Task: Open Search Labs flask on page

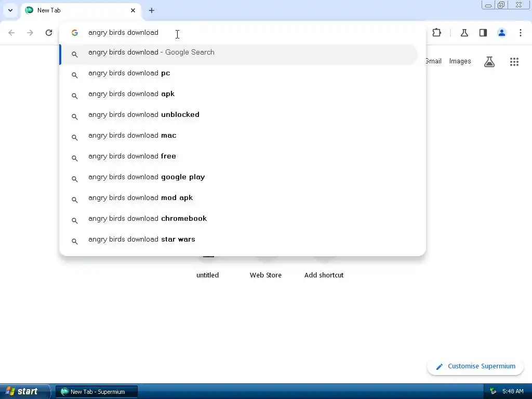Action: 489,61
